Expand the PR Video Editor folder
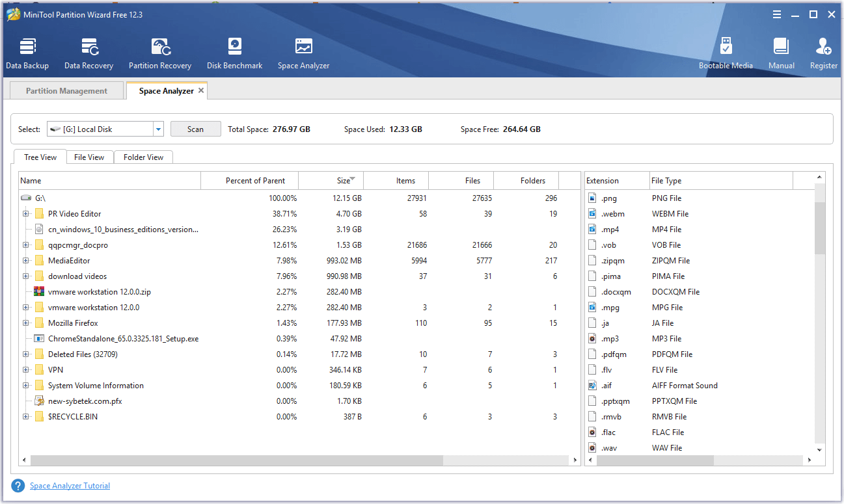The width and height of the screenshot is (844, 504). point(25,213)
